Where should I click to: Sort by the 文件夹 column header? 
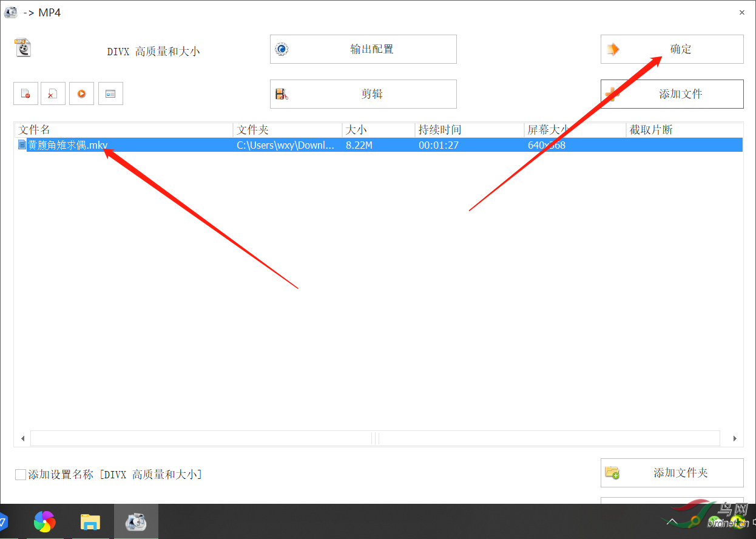point(288,130)
